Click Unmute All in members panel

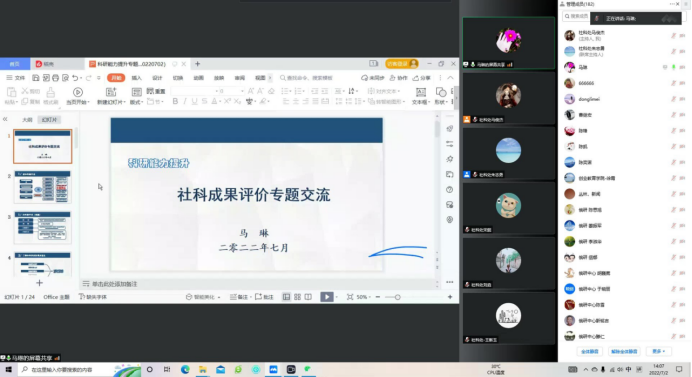pyautogui.click(x=624, y=351)
